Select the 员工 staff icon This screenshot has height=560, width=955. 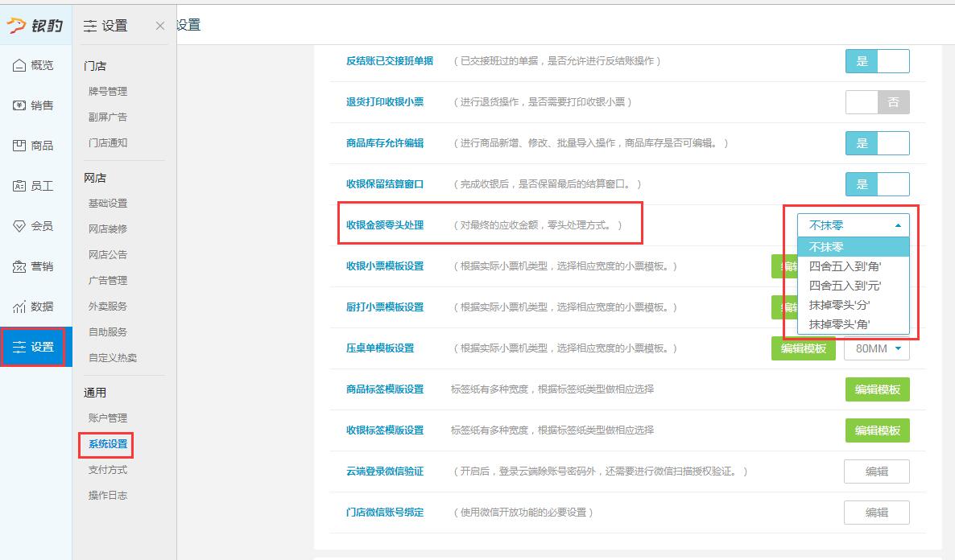pyautogui.click(x=19, y=186)
